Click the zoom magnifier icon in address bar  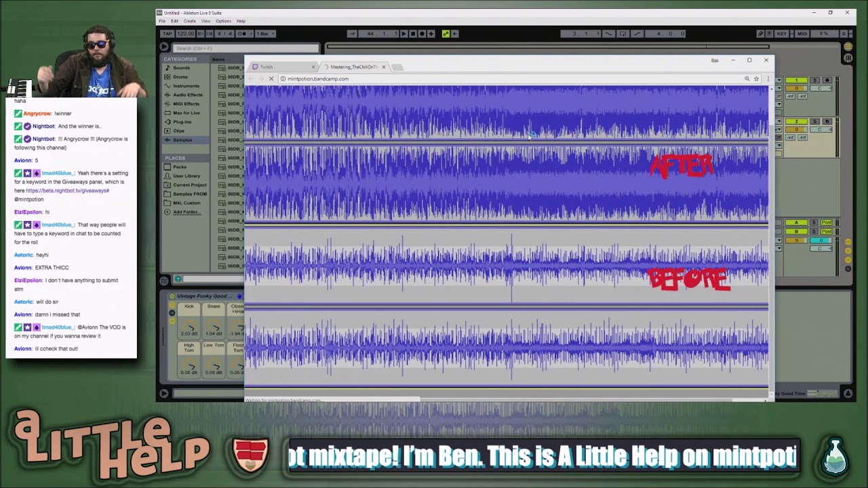(x=747, y=79)
